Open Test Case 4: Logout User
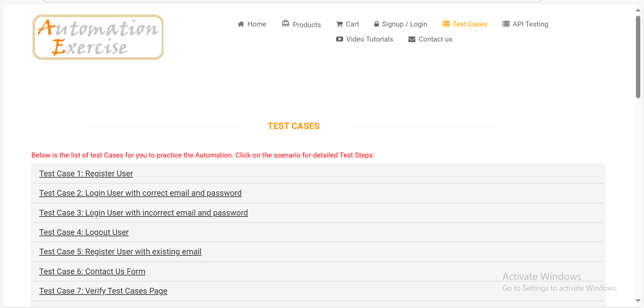This screenshot has width=644, height=308. click(84, 232)
